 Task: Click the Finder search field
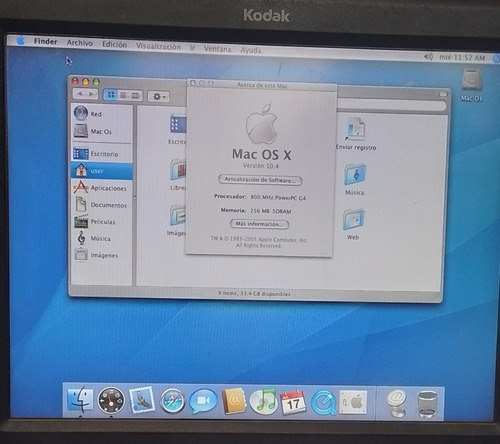(x=392, y=105)
